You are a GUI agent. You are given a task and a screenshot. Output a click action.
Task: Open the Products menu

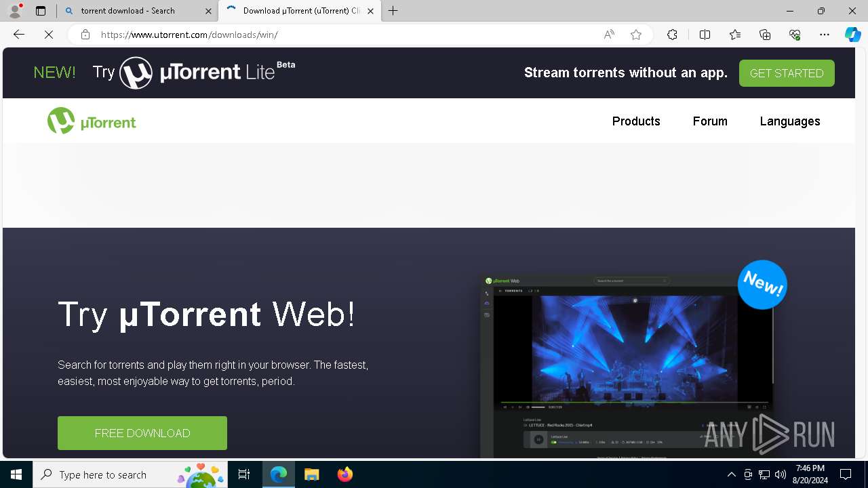coord(636,121)
